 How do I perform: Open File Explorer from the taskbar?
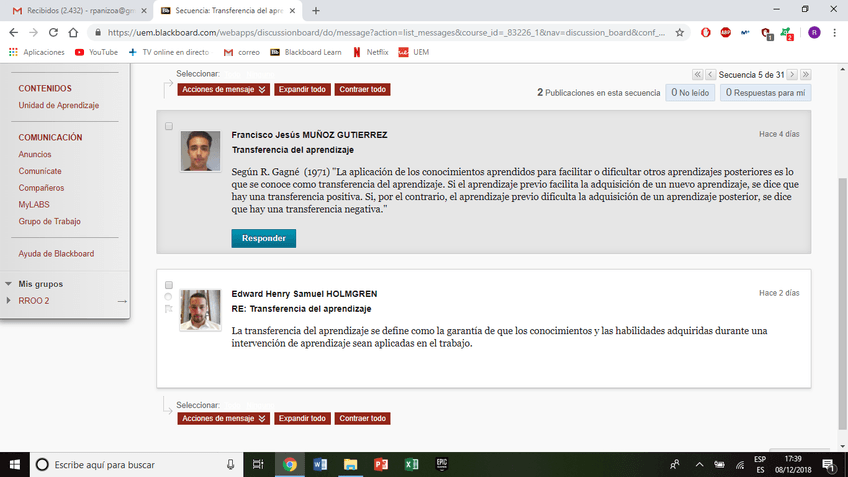click(350, 465)
